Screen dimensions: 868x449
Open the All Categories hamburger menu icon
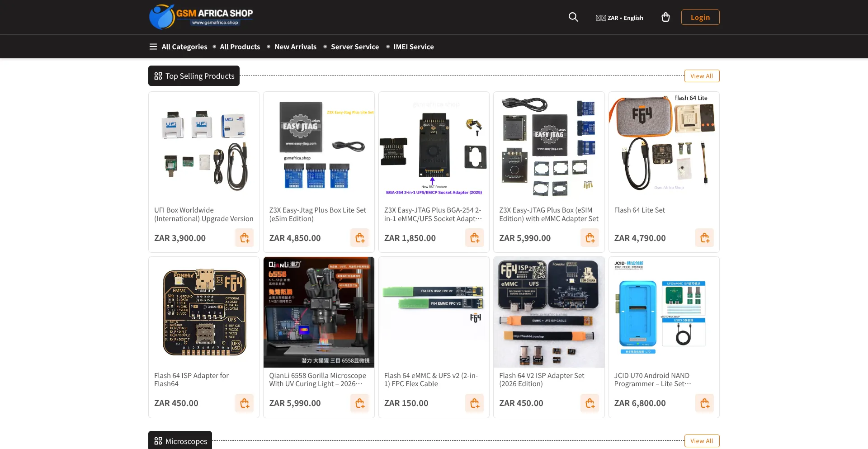click(x=153, y=47)
